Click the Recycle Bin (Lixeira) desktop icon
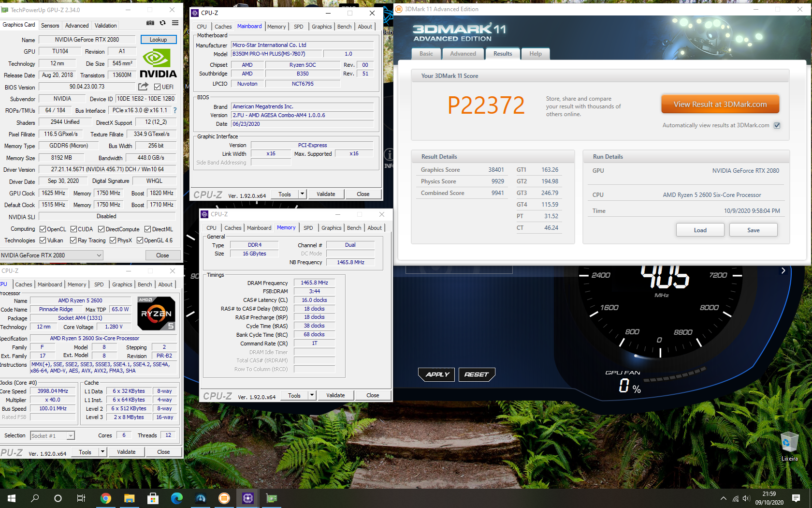This screenshot has height=508, width=812. [x=789, y=446]
